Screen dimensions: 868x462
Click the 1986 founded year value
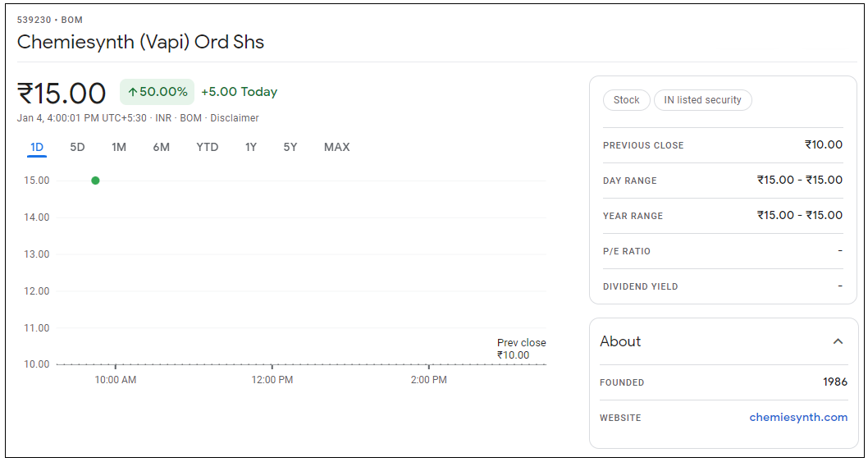835,382
